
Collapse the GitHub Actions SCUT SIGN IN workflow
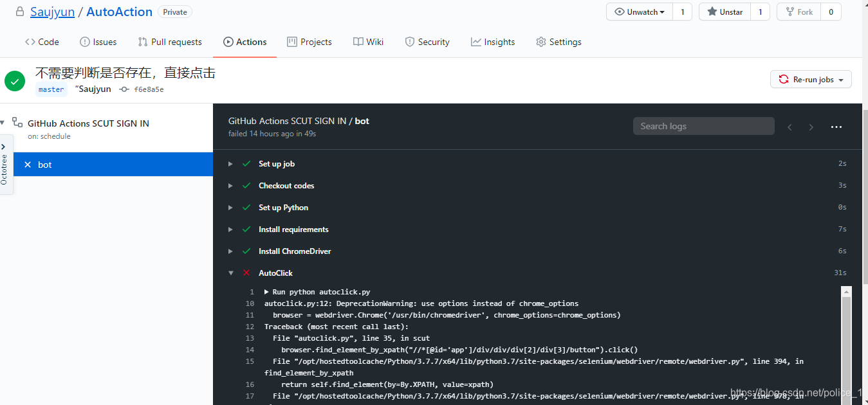coord(3,122)
